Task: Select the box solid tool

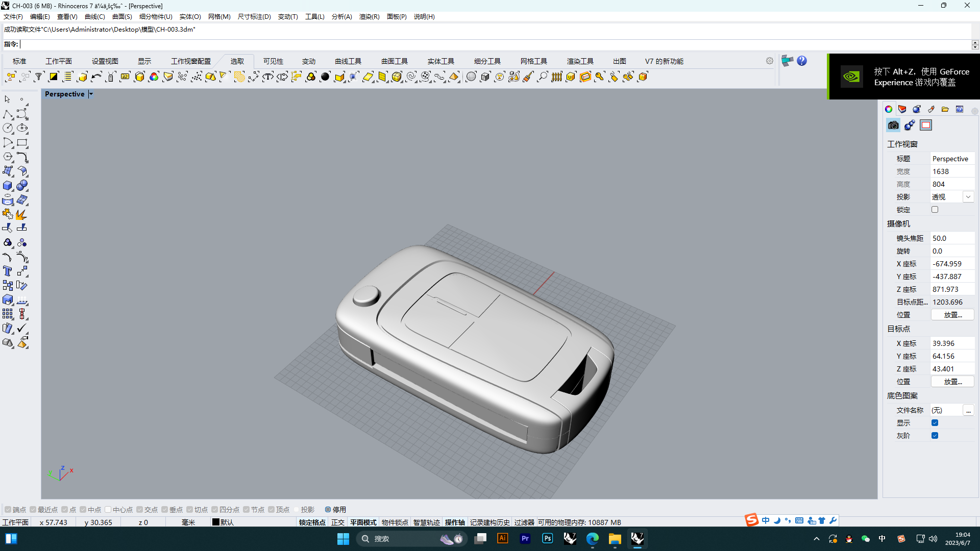Action: coord(8,185)
